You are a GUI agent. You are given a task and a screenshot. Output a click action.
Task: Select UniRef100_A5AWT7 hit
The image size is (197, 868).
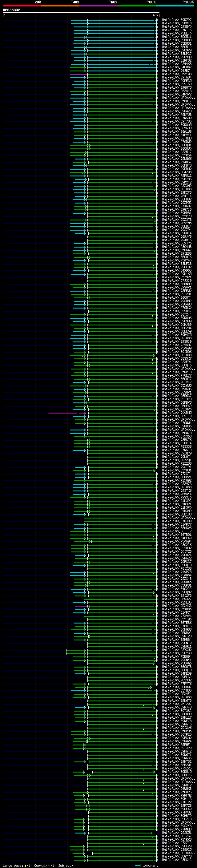177,101
